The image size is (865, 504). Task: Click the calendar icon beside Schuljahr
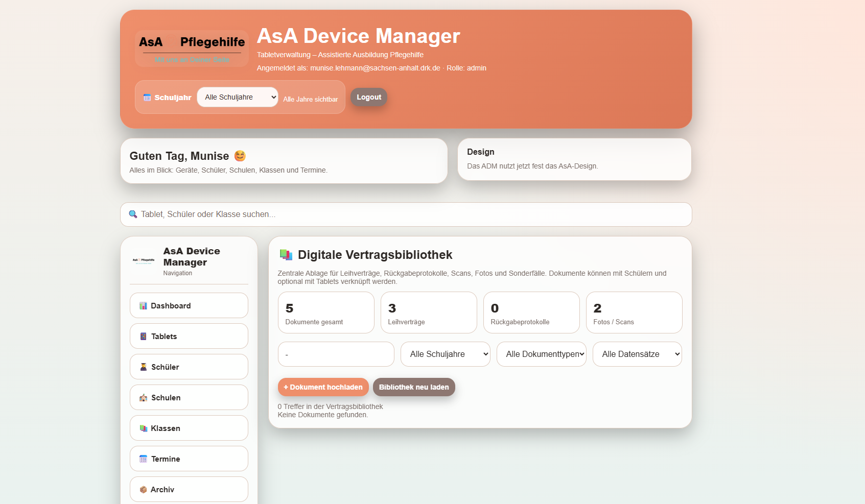point(147,98)
